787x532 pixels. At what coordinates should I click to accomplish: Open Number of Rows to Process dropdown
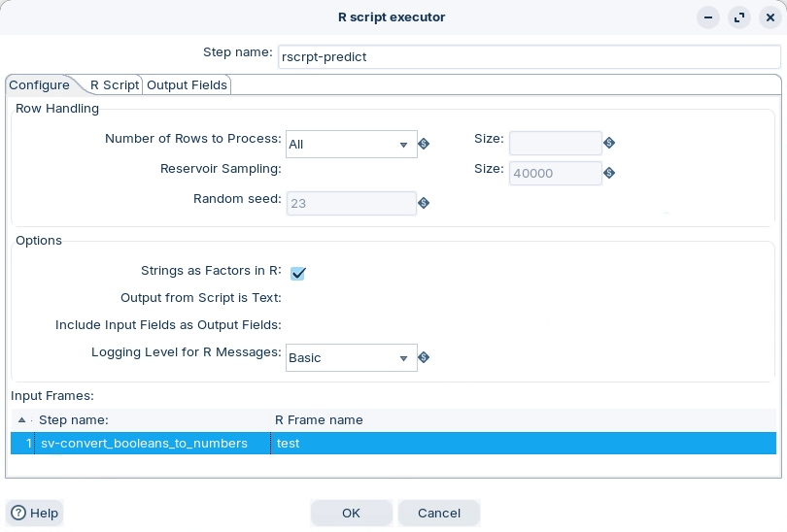pyautogui.click(x=352, y=145)
